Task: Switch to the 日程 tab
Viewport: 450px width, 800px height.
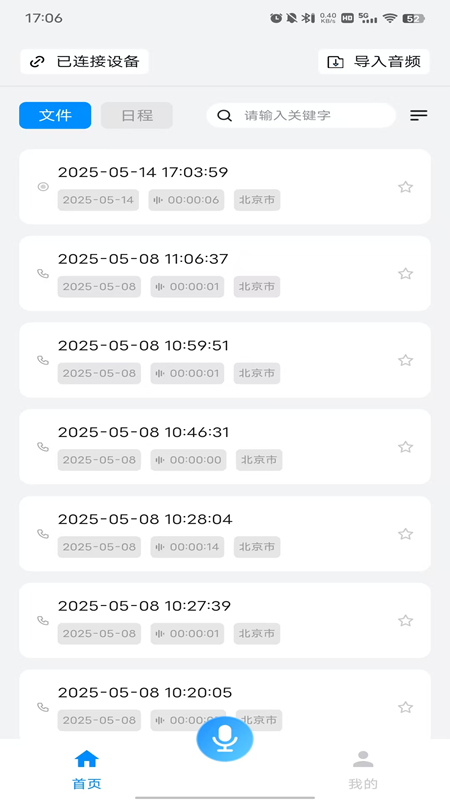Action: pos(137,115)
